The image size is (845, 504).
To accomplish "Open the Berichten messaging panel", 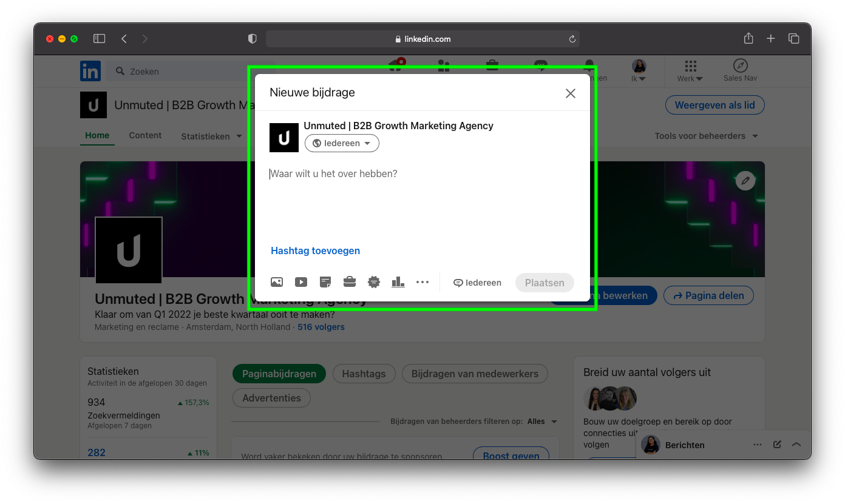I will 685,445.
